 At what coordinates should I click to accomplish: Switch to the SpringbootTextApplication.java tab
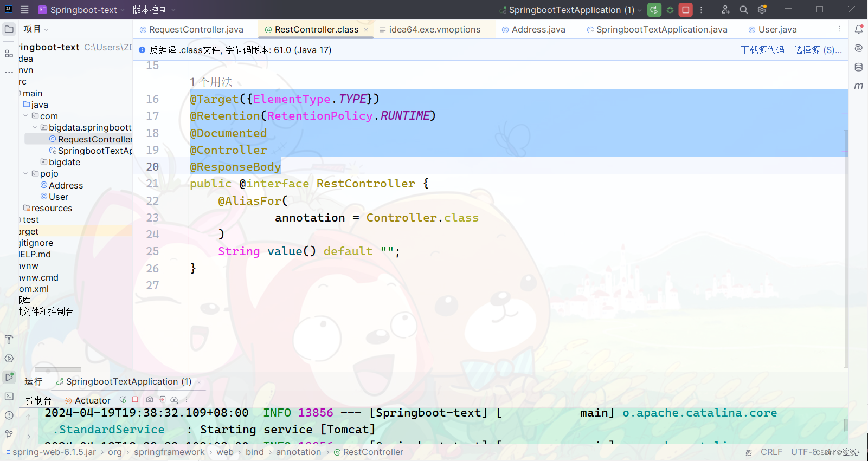coord(657,29)
